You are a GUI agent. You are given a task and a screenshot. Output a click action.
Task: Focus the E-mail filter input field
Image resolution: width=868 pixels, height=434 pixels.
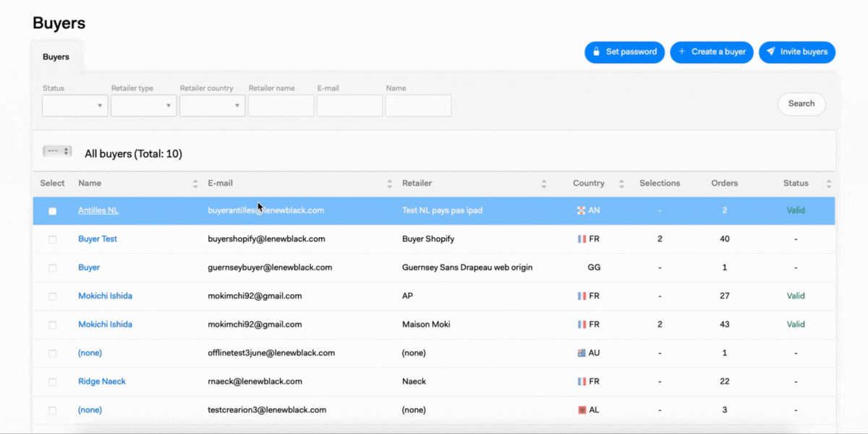point(350,106)
